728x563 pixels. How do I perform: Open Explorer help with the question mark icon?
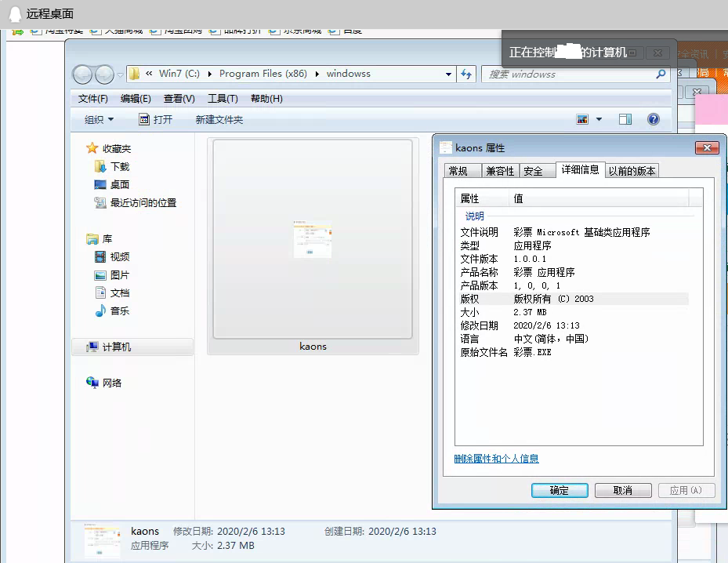click(653, 119)
